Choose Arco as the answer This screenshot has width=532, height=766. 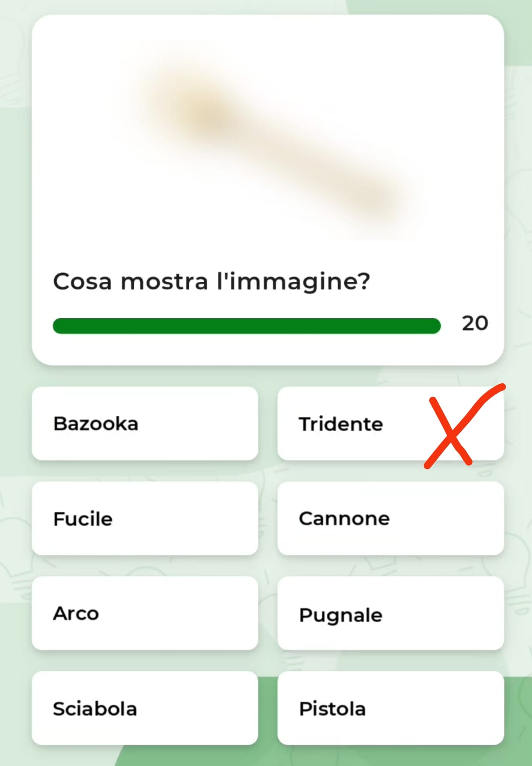tap(145, 614)
